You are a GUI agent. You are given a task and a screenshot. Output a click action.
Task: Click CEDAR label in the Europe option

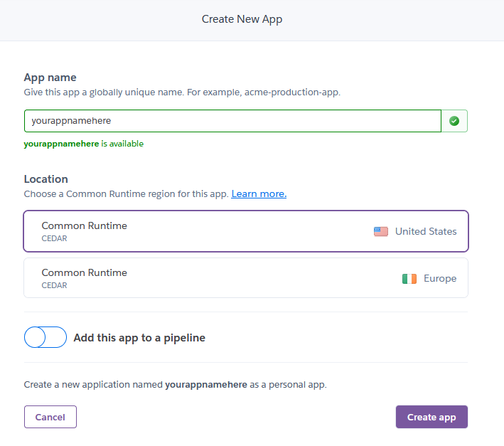[54, 285]
